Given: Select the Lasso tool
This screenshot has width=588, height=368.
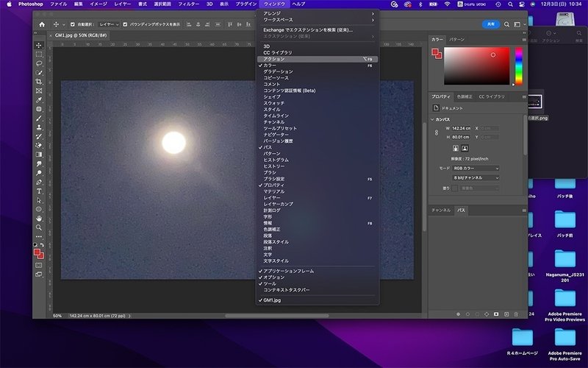Looking at the screenshot, I should point(39,63).
